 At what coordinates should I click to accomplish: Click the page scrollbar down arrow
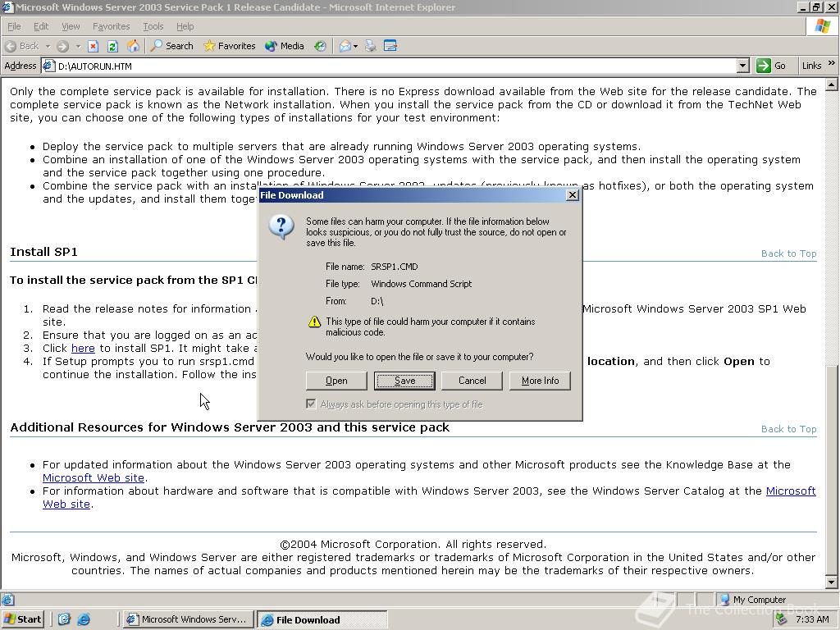pyautogui.click(x=832, y=582)
